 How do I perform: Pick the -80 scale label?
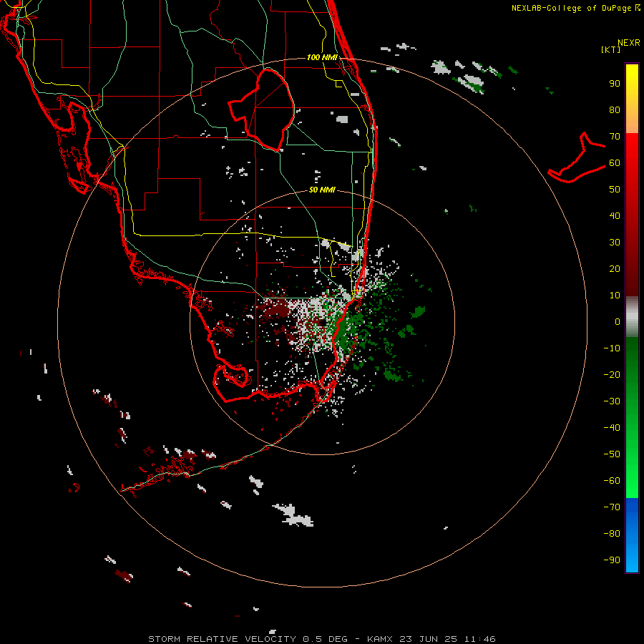612,534
